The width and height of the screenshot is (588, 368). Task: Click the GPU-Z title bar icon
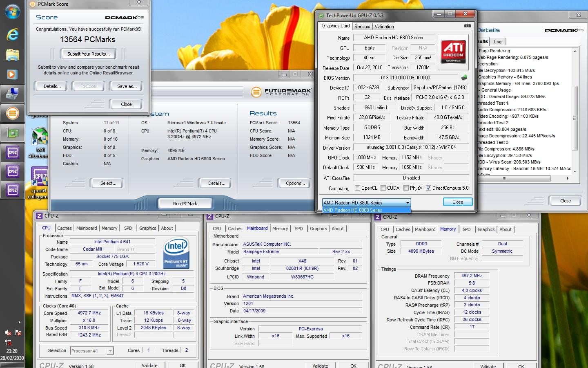click(x=321, y=15)
